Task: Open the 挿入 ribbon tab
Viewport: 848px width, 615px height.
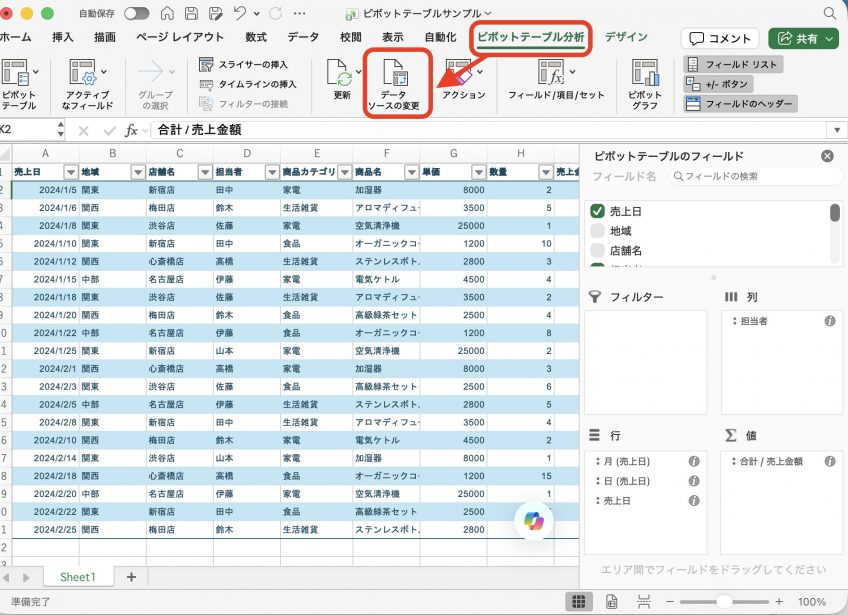Action: (x=63, y=37)
